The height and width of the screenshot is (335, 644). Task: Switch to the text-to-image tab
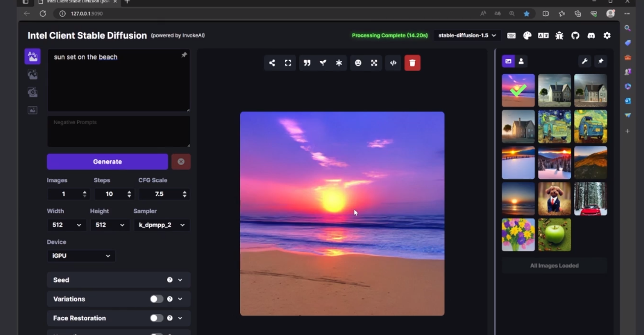[33, 56]
